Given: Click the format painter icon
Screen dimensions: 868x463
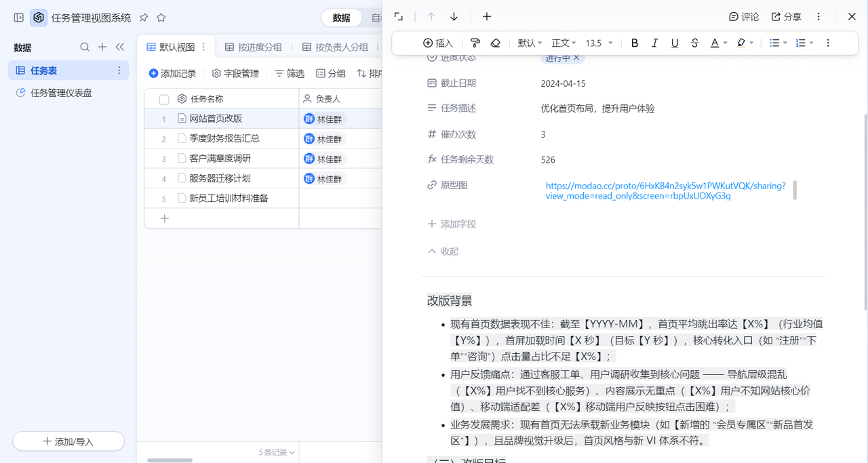Looking at the screenshot, I should (x=475, y=43).
